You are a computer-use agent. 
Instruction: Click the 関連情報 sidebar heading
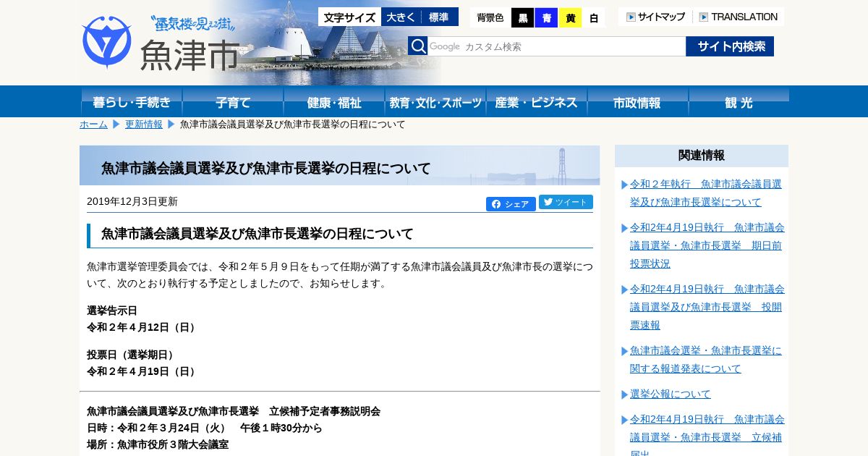(x=702, y=156)
